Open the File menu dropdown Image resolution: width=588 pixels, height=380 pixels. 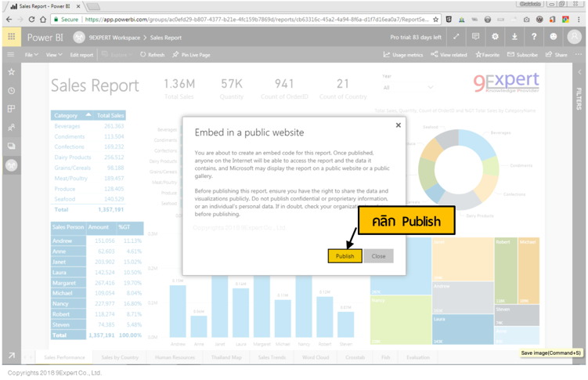click(x=31, y=55)
